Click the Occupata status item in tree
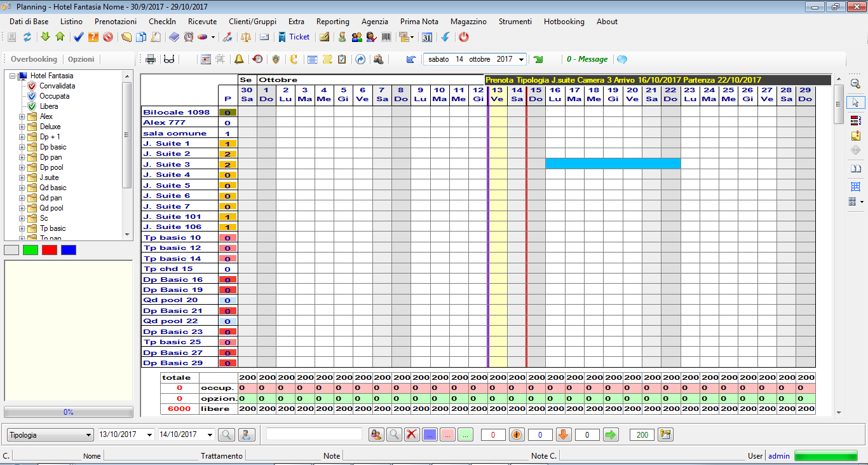 click(x=55, y=96)
